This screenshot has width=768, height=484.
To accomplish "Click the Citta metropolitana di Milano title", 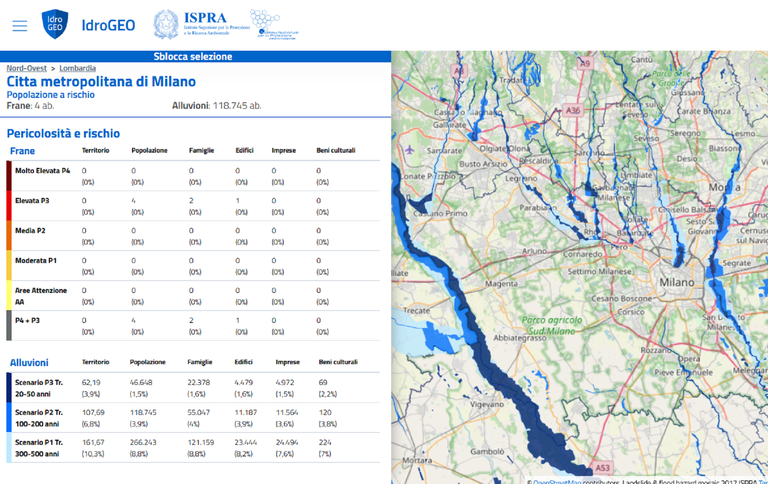I will tap(101, 81).
